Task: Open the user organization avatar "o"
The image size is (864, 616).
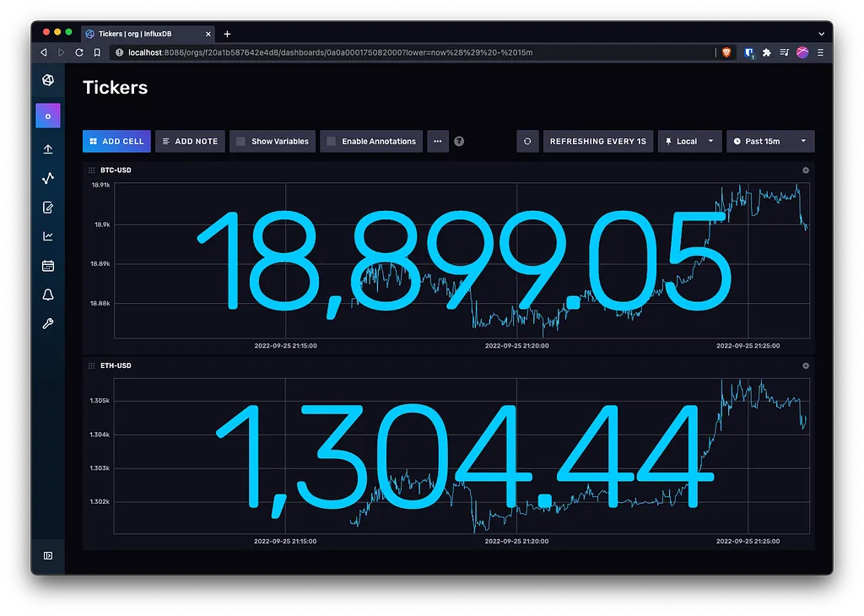Action: pos(48,116)
